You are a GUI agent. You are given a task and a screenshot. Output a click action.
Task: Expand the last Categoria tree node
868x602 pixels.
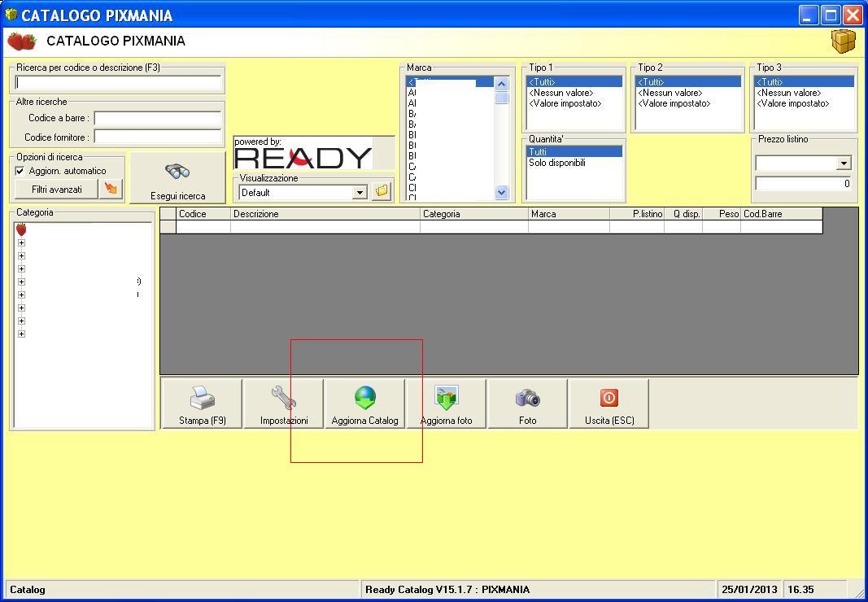click(x=22, y=334)
